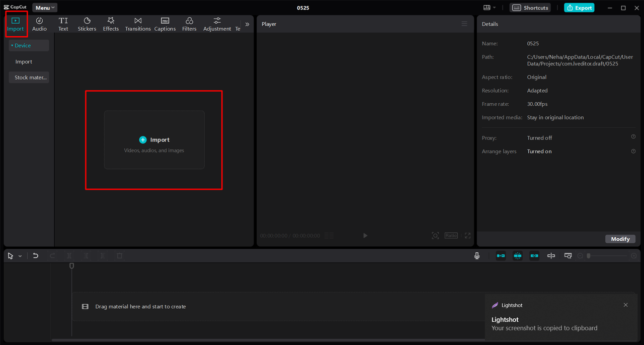The image size is (644, 345).
Task: Click the Proxy 'Turned off' value
Action: (x=539, y=137)
